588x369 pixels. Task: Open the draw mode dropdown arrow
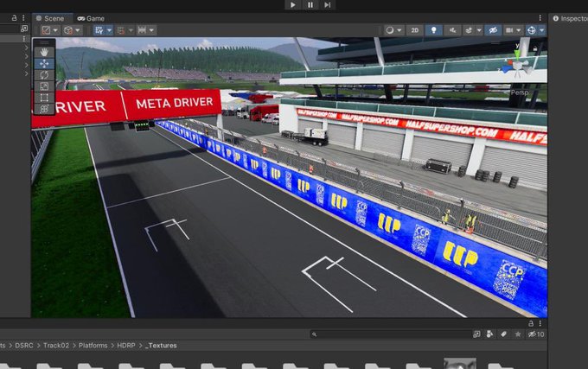[399, 30]
